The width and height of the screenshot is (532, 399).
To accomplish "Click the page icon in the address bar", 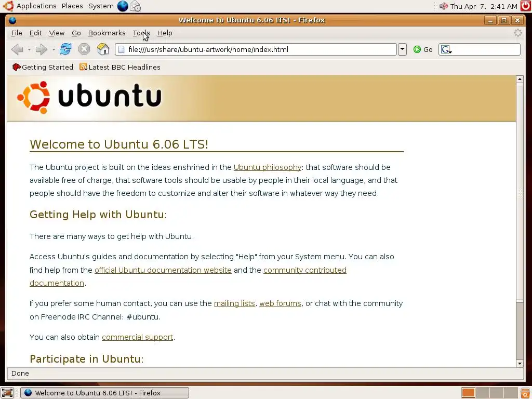I will pyautogui.click(x=121, y=49).
